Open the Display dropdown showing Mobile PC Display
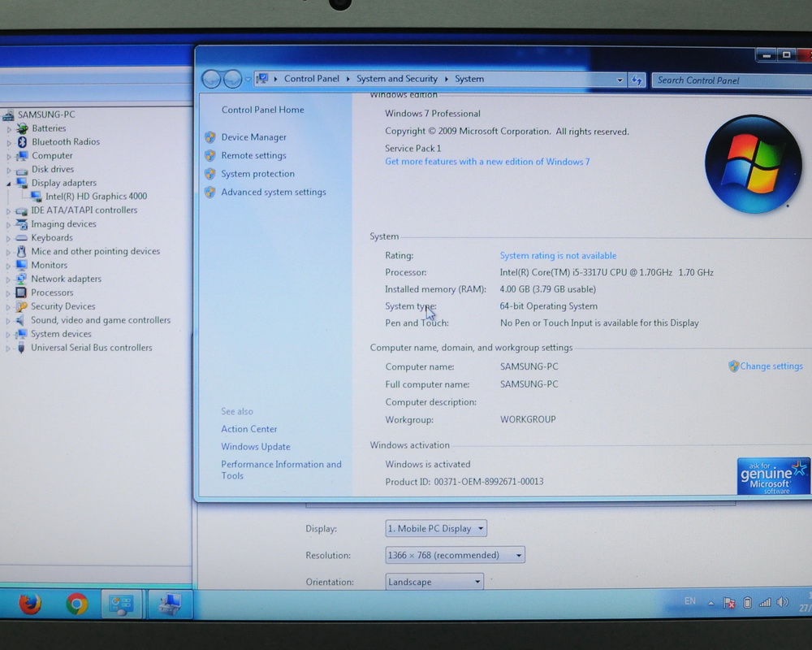 coord(436,528)
